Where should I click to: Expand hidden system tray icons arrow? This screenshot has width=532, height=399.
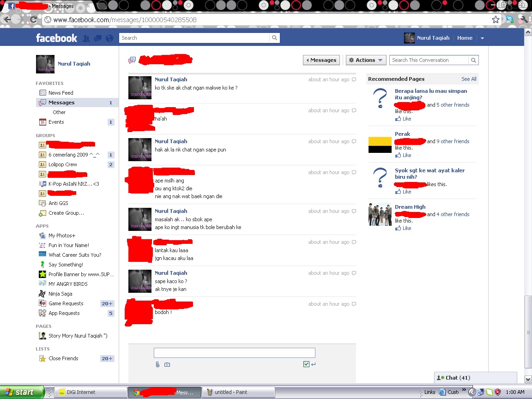pos(472,392)
